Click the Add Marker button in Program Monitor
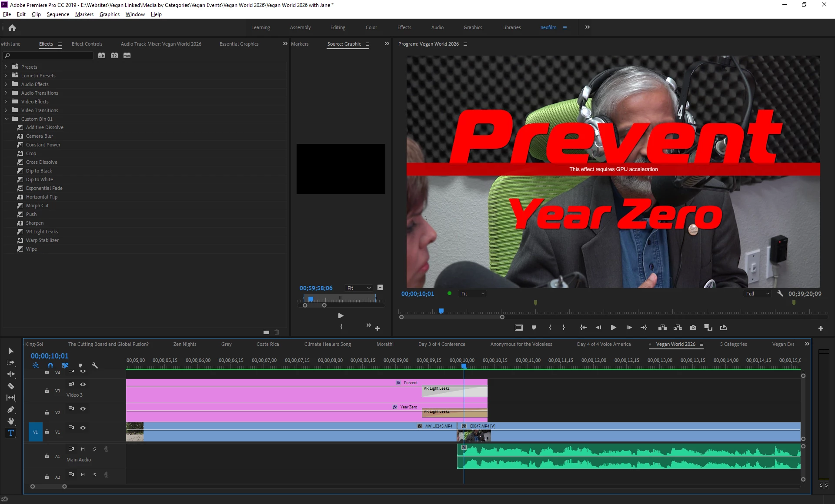The image size is (835, 504). (x=534, y=328)
